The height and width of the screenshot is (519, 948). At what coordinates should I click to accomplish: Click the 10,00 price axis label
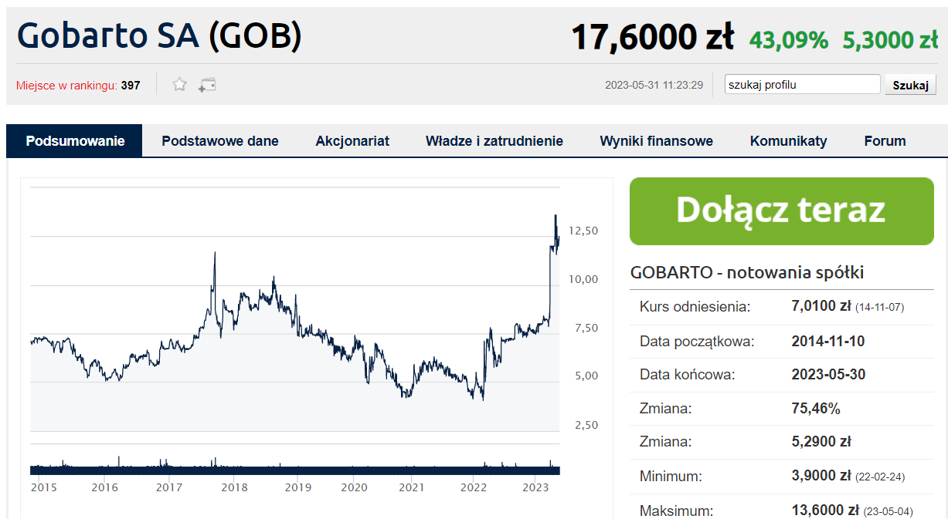(x=583, y=279)
